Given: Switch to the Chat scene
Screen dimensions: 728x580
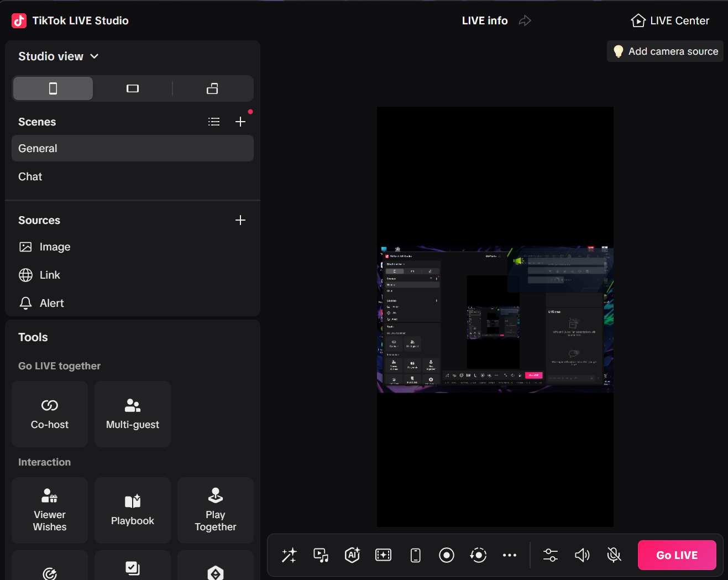Looking at the screenshot, I should pos(30,176).
